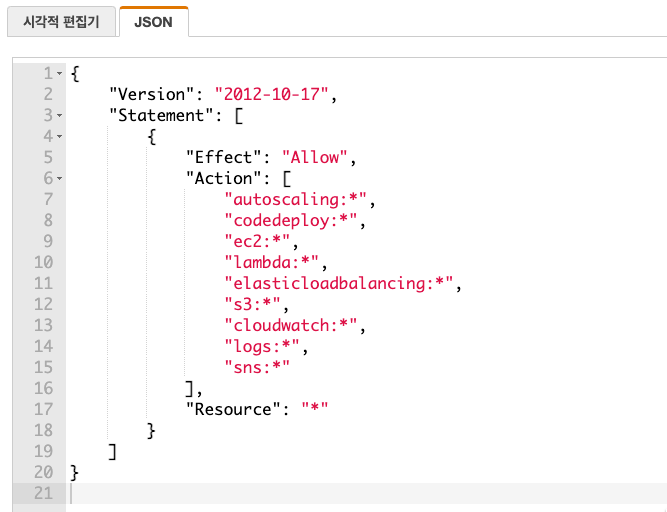Click the "autoscaling:*" action entry

(x=296, y=199)
